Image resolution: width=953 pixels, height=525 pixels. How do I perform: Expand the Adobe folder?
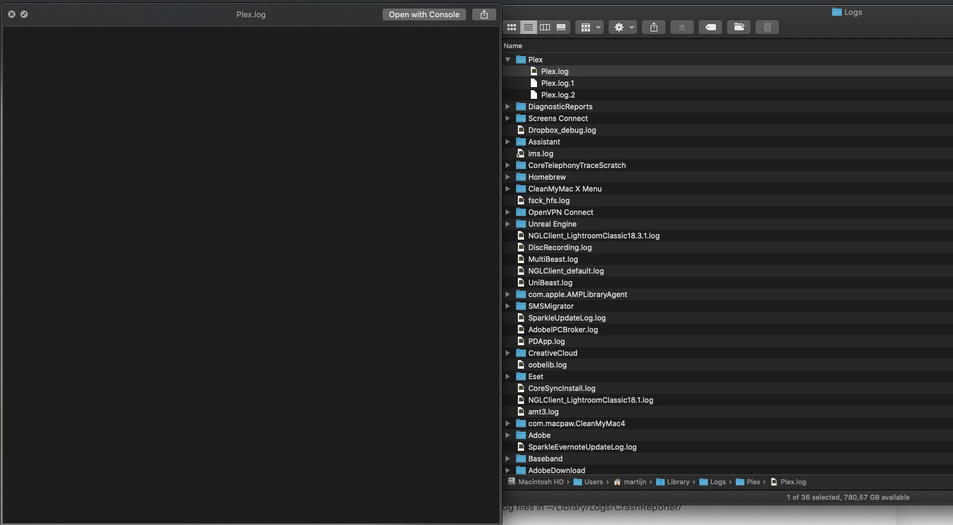507,435
